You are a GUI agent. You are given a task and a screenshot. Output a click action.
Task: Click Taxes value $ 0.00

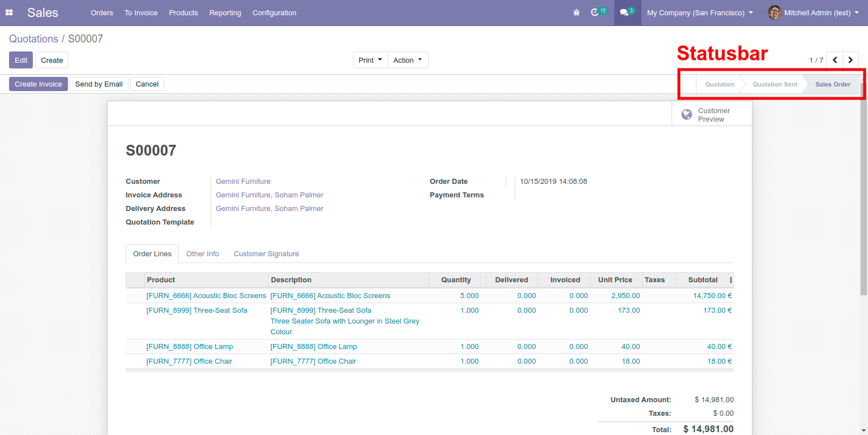click(x=723, y=414)
